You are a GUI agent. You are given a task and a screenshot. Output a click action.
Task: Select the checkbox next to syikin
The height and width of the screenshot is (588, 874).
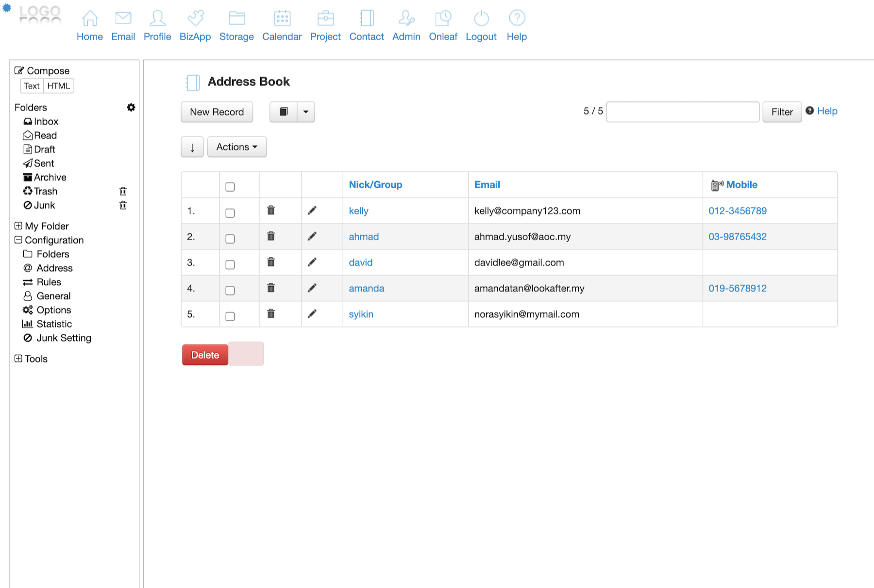click(230, 316)
